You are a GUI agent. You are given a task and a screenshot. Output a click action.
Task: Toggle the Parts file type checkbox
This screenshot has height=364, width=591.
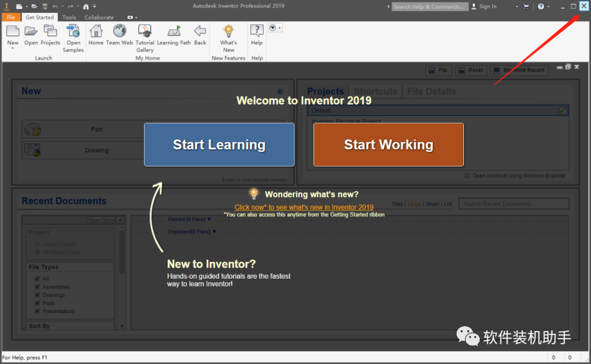[37, 303]
